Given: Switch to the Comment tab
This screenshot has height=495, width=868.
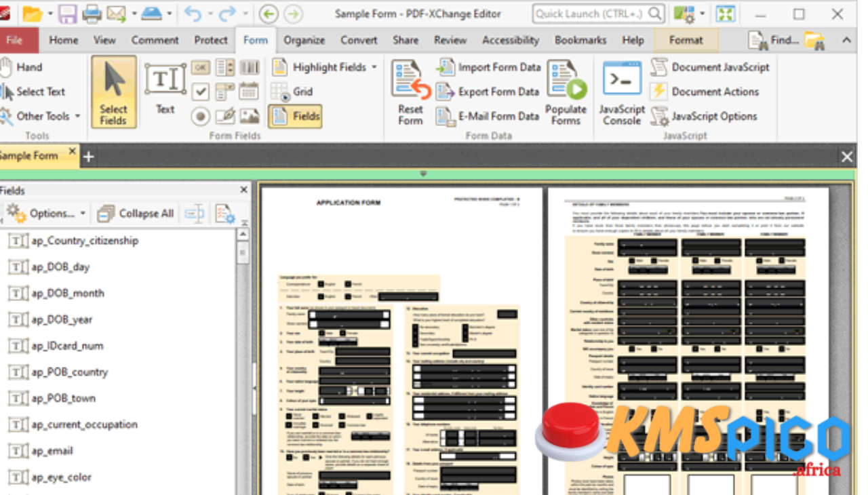Looking at the screenshot, I should coord(155,40).
